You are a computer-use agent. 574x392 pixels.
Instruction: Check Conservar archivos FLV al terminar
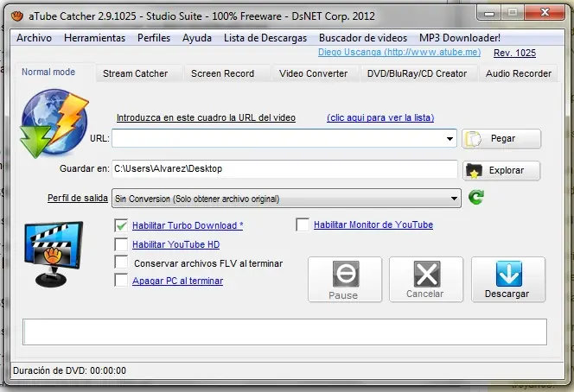(121, 262)
